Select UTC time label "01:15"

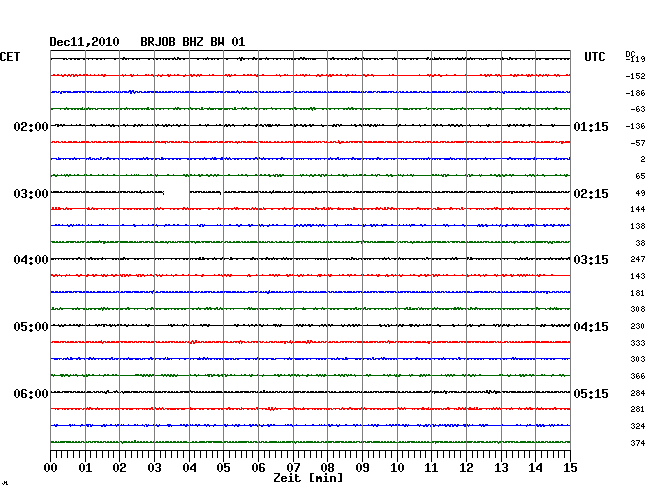click(x=591, y=126)
